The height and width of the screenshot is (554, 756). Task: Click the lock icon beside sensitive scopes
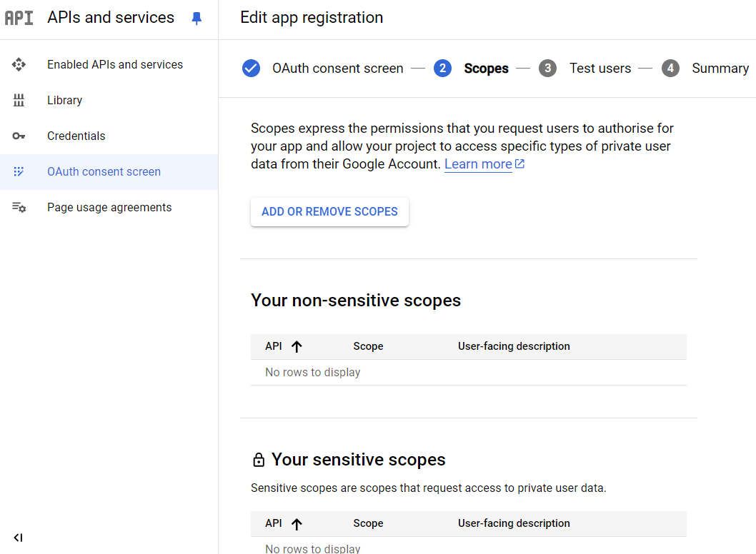pyautogui.click(x=259, y=460)
